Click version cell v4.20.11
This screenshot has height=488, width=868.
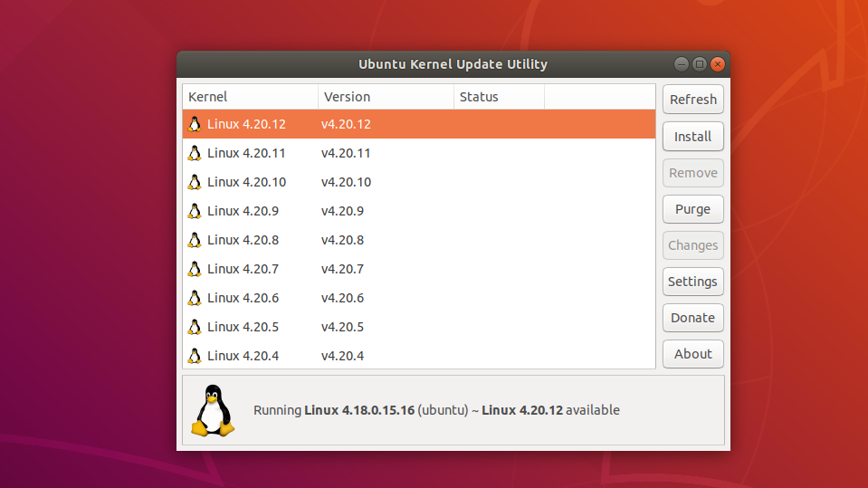(x=346, y=153)
